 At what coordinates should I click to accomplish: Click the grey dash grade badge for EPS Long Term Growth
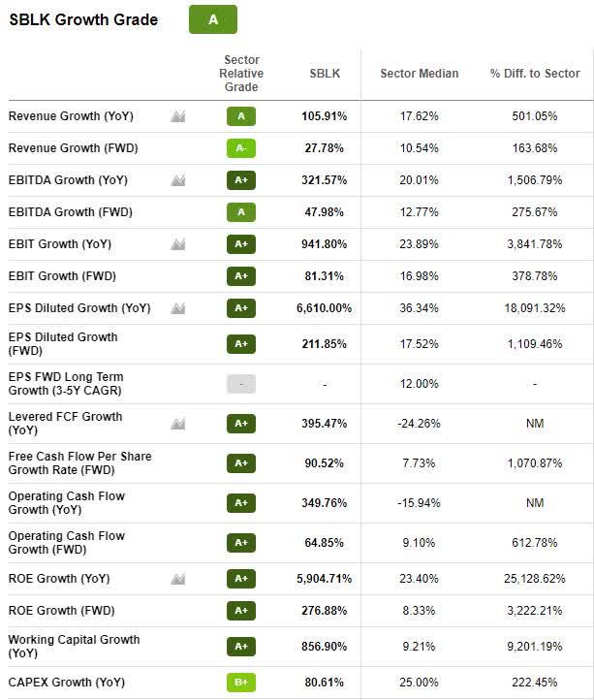tap(241, 384)
